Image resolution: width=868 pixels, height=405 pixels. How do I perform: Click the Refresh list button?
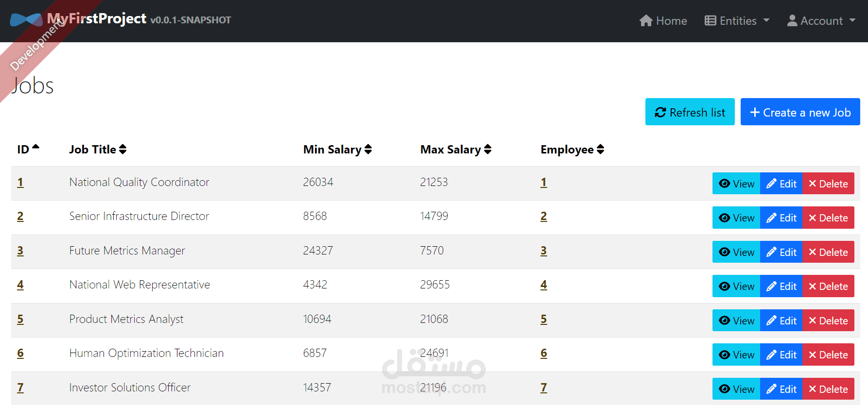coord(690,112)
